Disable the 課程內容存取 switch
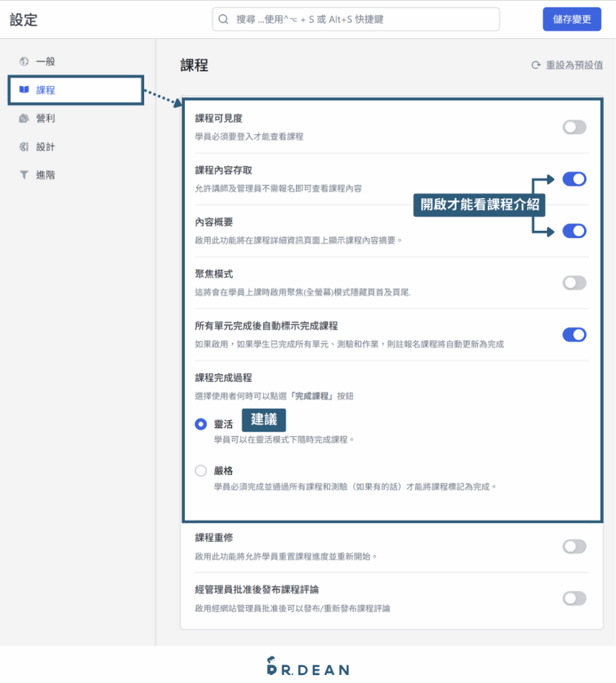The width and height of the screenshot is (616, 683). coord(573,178)
